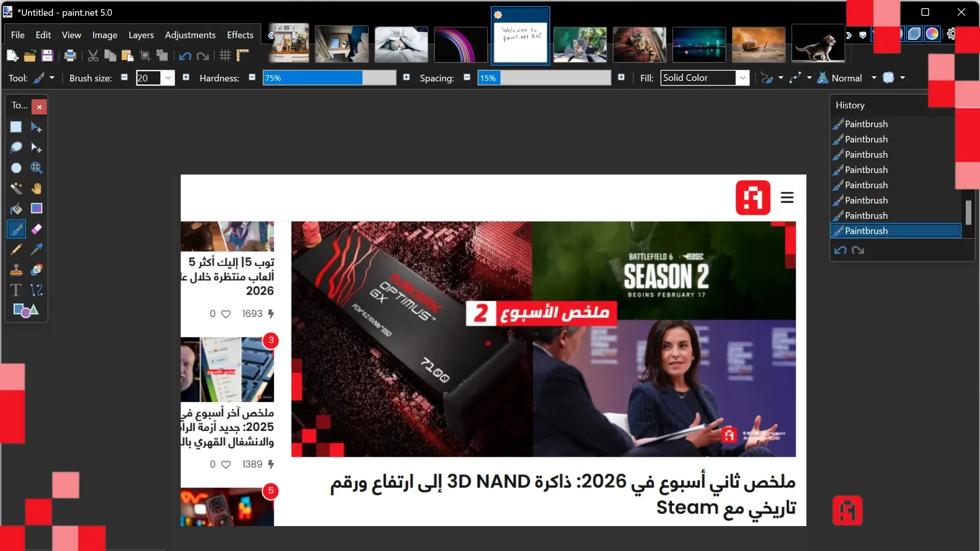Image resolution: width=980 pixels, height=551 pixels.
Task: Select the Paint Bucket tool
Action: click(x=16, y=209)
